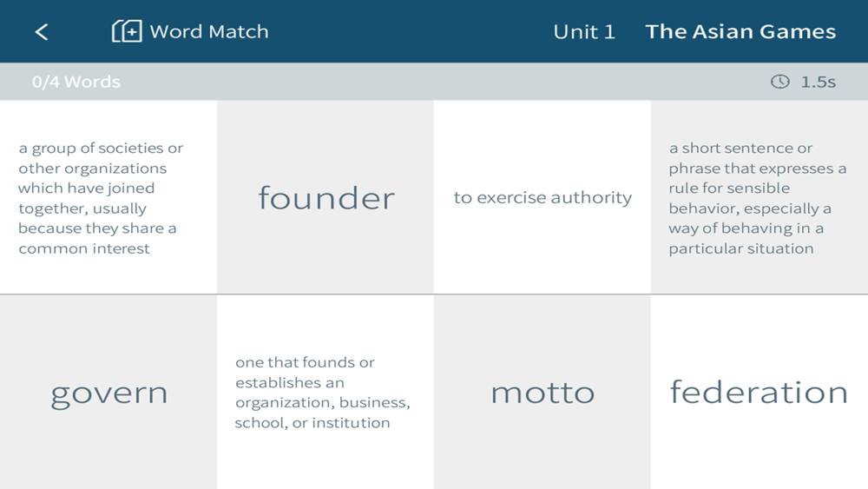Image resolution: width=868 pixels, height=489 pixels.
Task: Select the 'one that founds or establishes' card
Action: (325, 392)
